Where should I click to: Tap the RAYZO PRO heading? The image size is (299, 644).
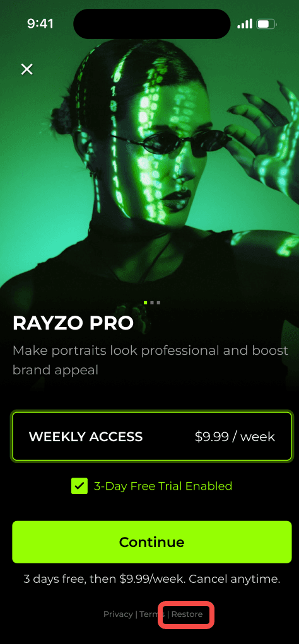pyautogui.click(x=73, y=324)
